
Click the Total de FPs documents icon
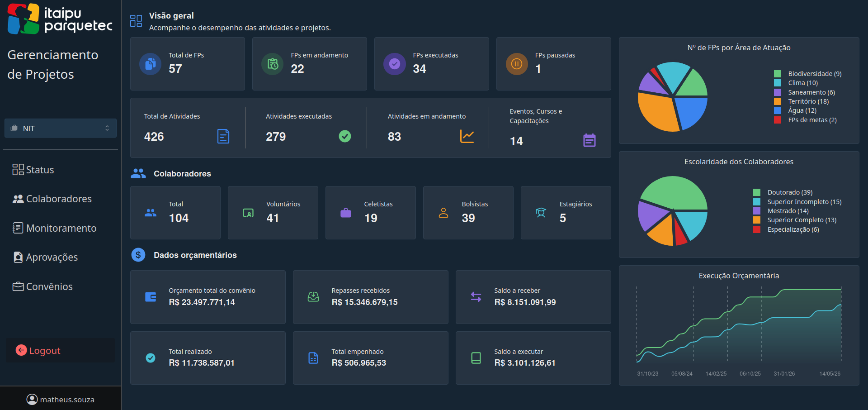151,64
